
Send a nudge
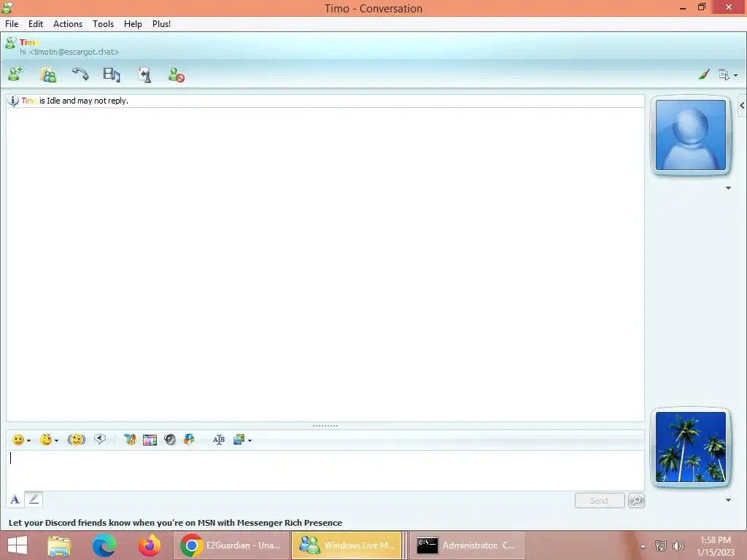pyautogui.click(x=76, y=440)
